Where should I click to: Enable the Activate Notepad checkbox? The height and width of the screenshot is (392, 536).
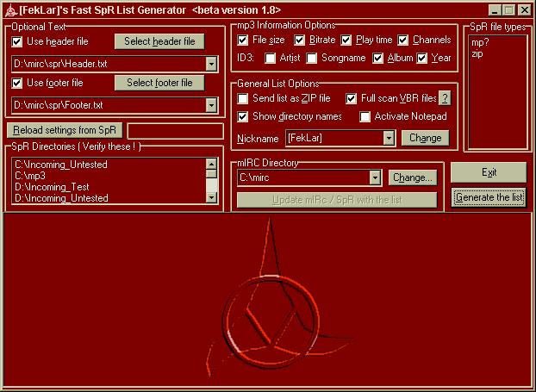pos(365,117)
